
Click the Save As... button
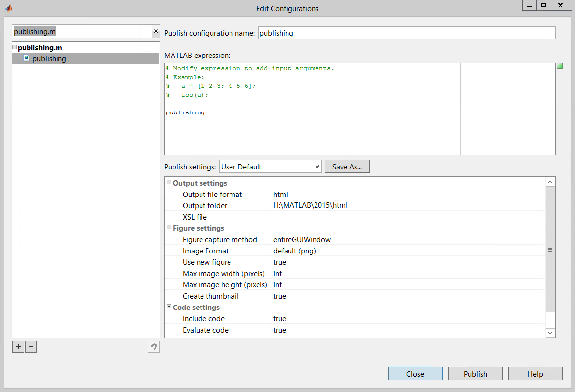pyautogui.click(x=347, y=167)
